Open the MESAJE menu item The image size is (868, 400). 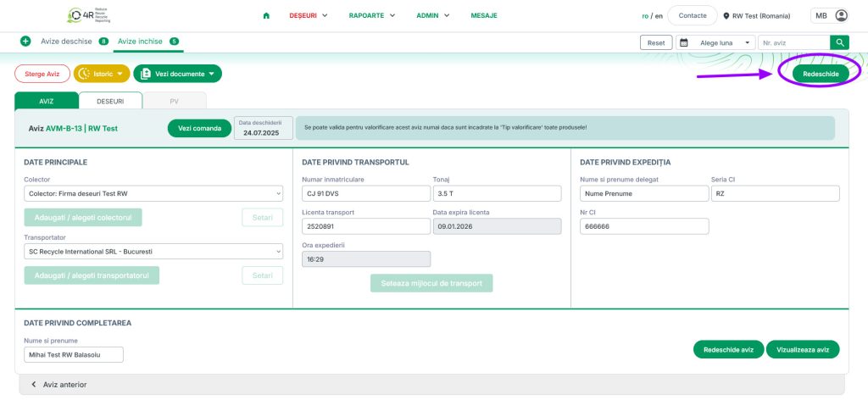(x=484, y=15)
